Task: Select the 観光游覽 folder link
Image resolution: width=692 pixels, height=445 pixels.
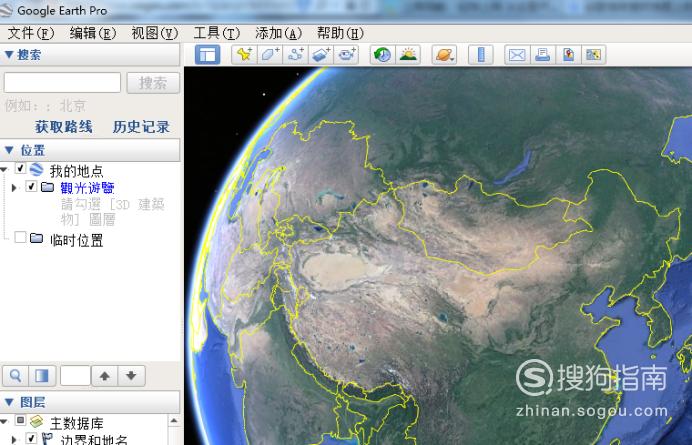Action: (87, 188)
